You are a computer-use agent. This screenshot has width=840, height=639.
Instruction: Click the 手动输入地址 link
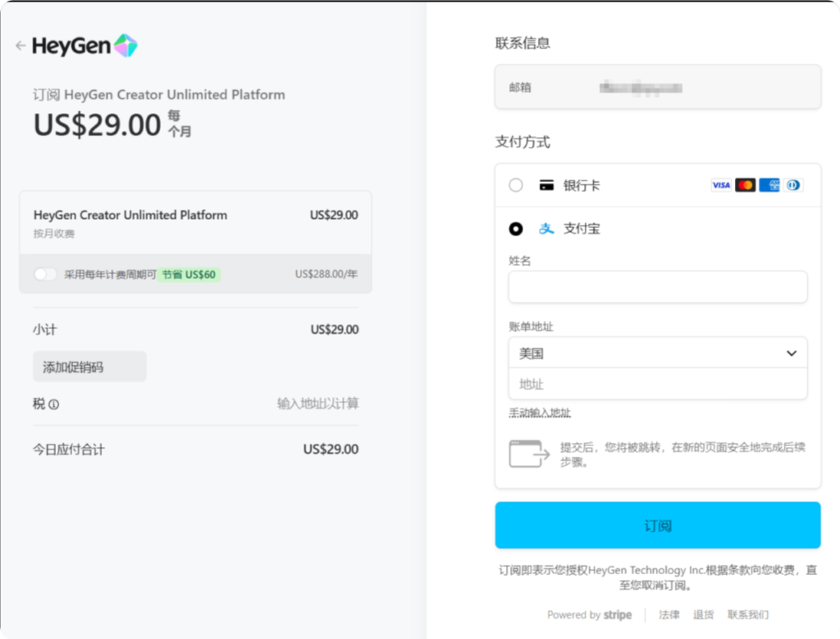[540, 413]
